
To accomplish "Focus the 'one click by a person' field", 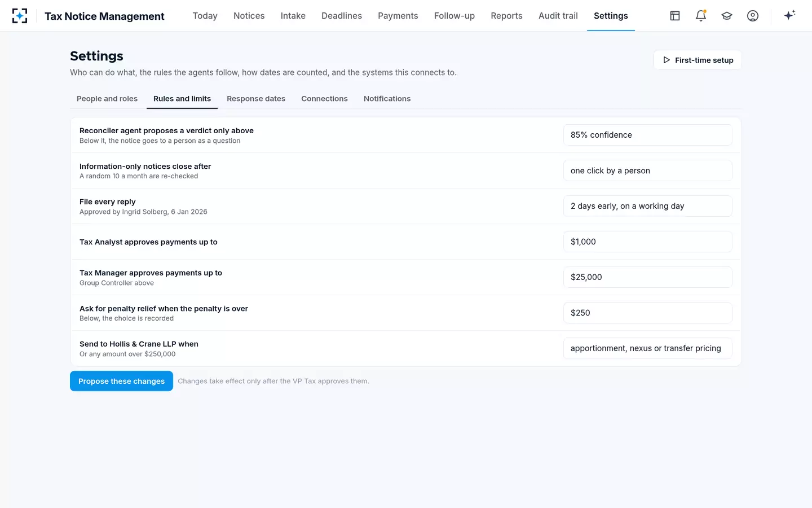I will click(647, 170).
